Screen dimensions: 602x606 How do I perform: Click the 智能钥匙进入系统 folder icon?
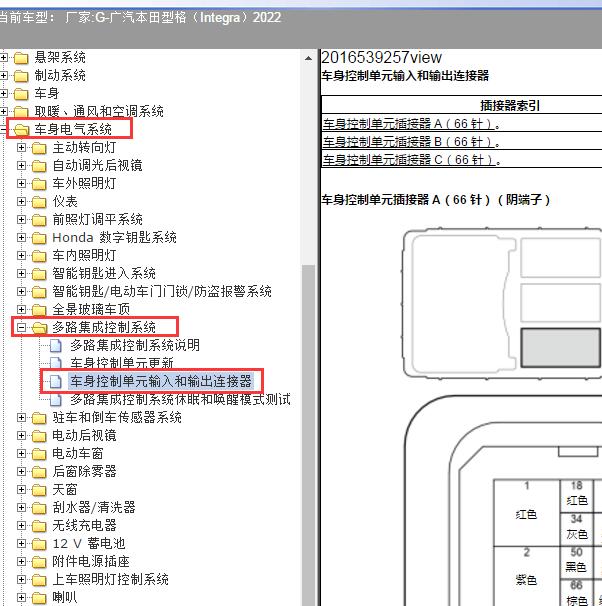(x=39, y=274)
